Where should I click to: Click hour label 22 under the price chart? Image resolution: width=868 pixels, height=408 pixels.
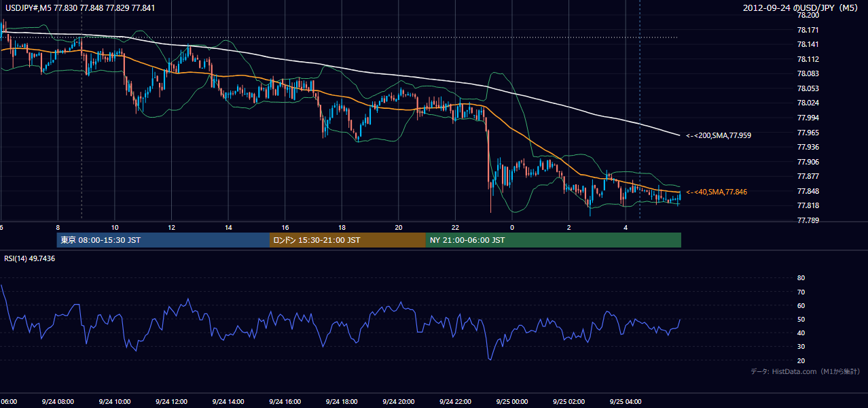pos(456,227)
